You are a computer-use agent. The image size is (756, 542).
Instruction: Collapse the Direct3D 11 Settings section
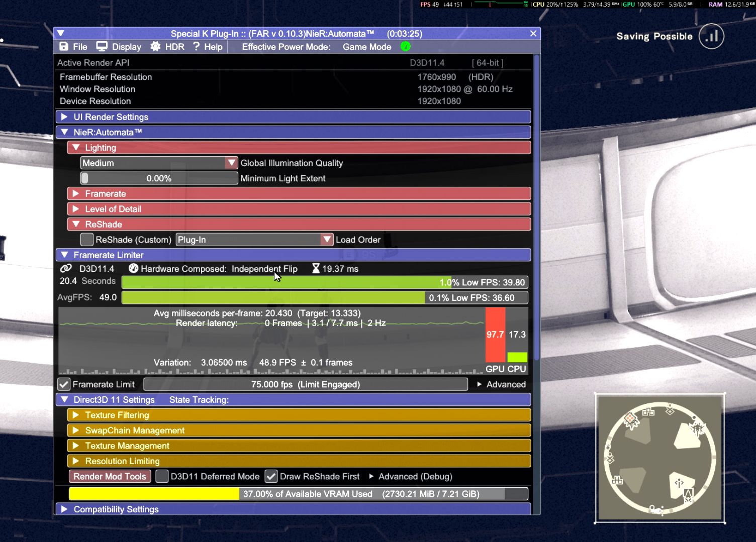[x=293, y=400]
